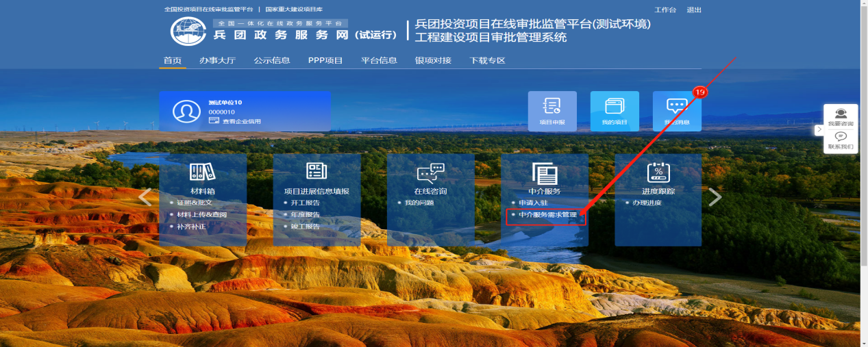The height and width of the screenshot is (347, 868).
Task: Click the user avatar icon
Action: [x=186, y=112]
